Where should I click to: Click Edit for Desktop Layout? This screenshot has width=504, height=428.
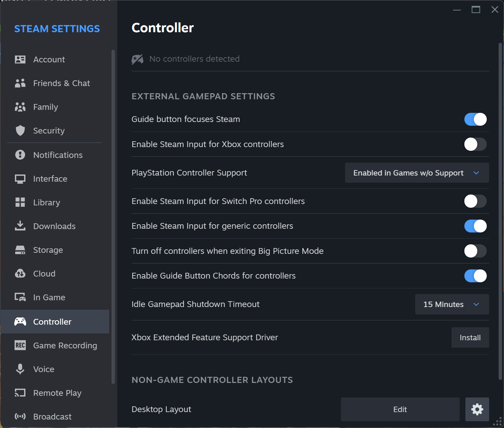pyautogui.click(x=400, y=409)
